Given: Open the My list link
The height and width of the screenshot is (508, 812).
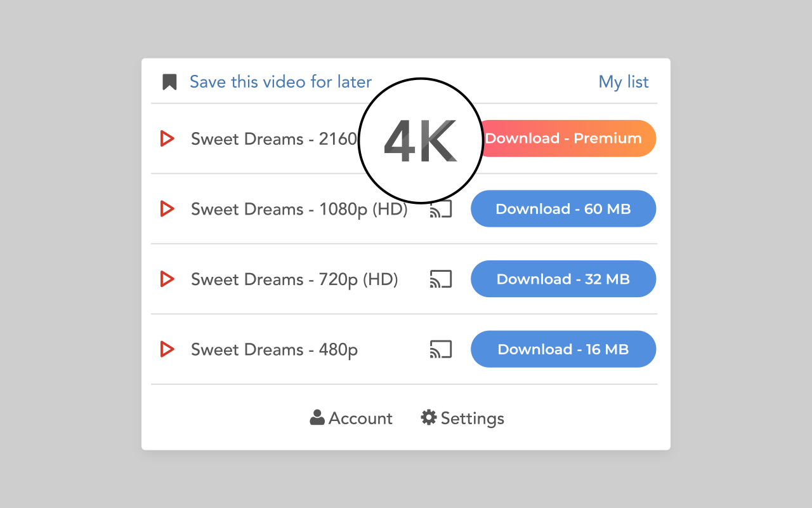Looking at the screenshot, I should (x=624, y=82).
